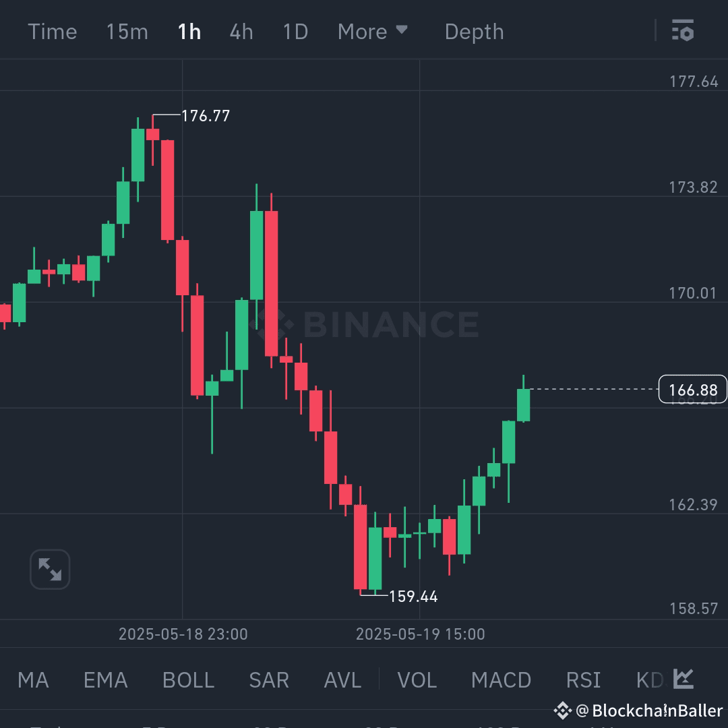The image size is (728, 728).
Task: Enable the SAR indicator
Action: pyautogui.click(x=269, y=680)
